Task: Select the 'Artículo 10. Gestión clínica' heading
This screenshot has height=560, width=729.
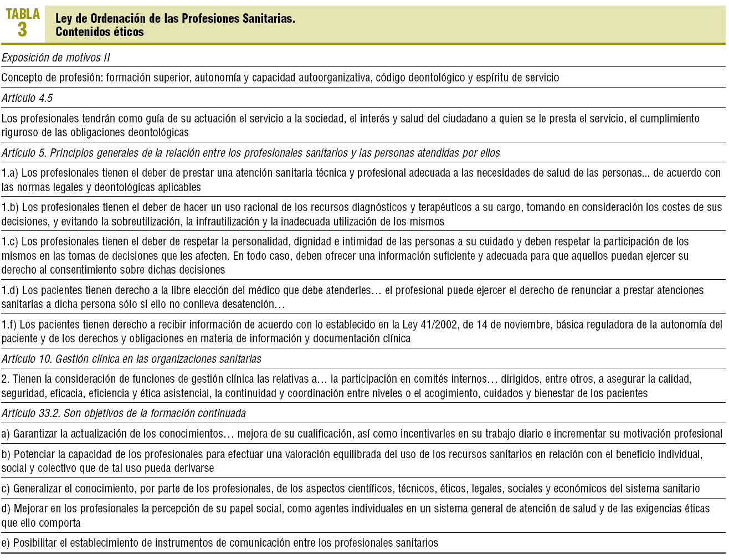Action: (131, 359)
